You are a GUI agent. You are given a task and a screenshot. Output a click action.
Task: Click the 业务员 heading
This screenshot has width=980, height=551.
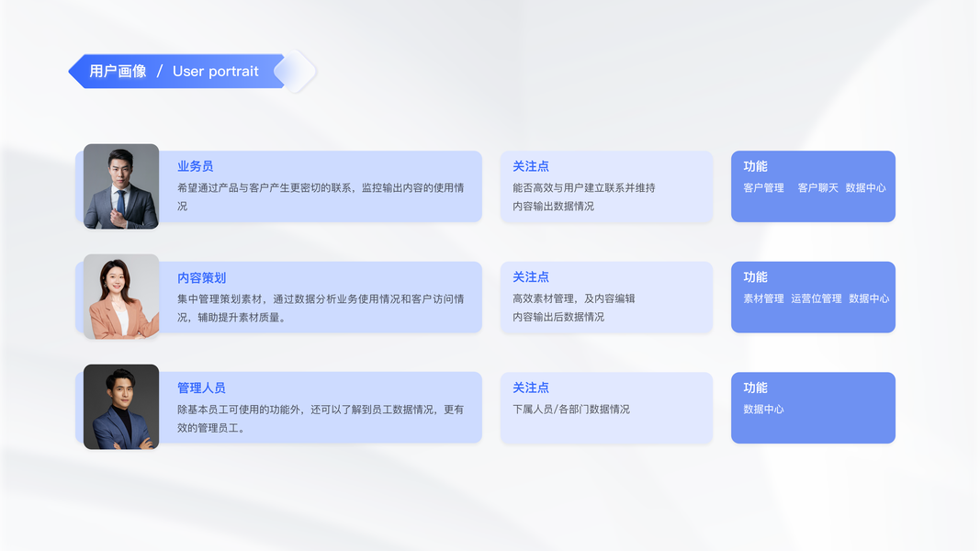coord(195,166)
